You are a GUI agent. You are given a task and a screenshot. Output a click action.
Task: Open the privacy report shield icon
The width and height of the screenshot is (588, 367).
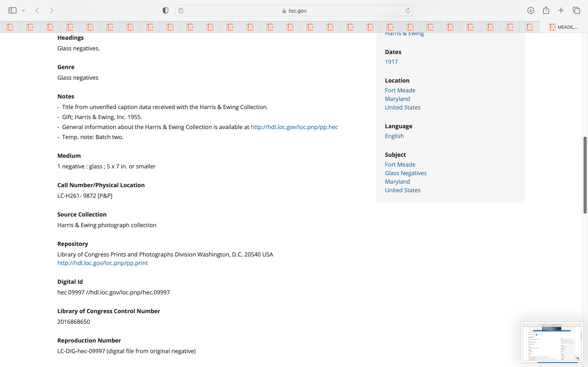(165, 10)
